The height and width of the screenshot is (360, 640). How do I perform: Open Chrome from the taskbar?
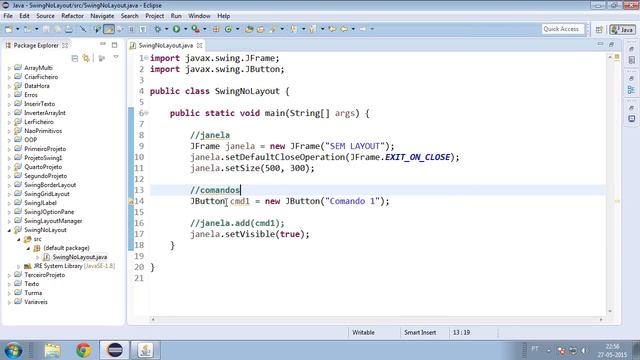[x=83, y=350]
